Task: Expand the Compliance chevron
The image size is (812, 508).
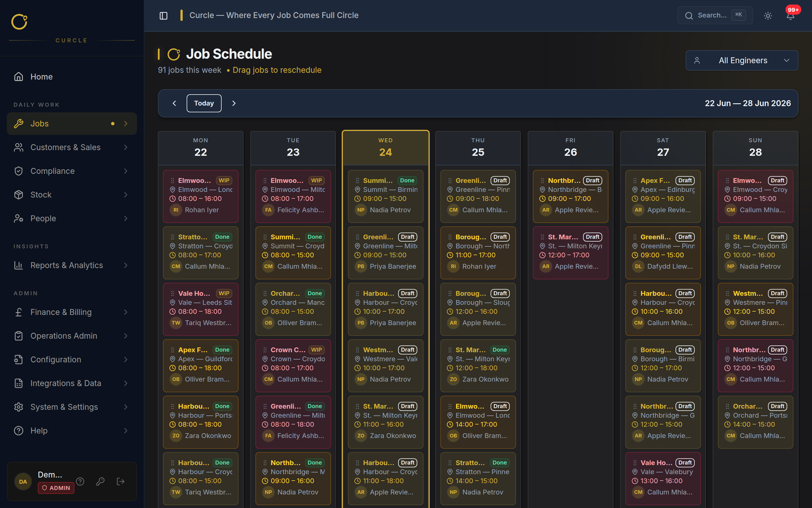Action: (x=126, y=171)
